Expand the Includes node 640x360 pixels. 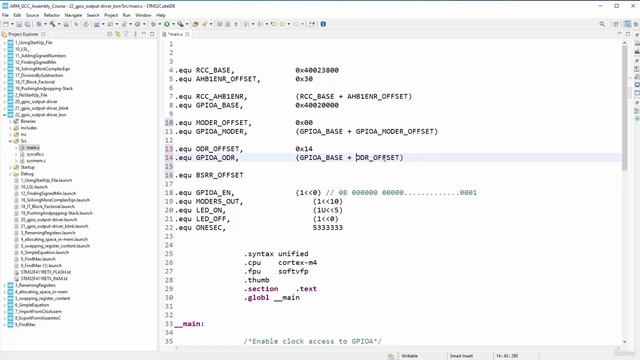10,128
